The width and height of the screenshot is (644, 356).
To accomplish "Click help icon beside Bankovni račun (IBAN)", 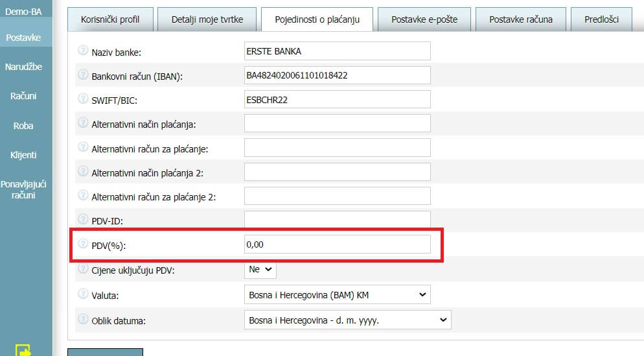I will click(x=83, y=75).
